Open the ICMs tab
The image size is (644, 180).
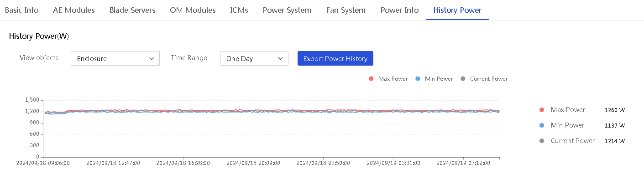coord(239,10)
